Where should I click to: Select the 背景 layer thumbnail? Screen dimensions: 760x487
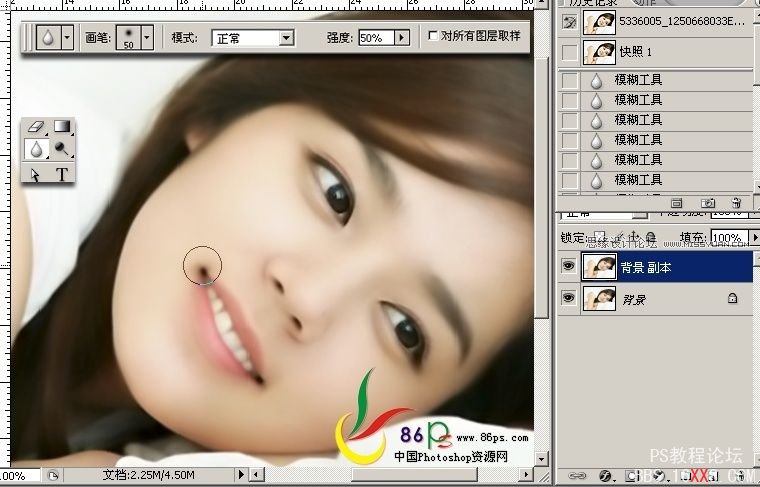pyautogui.click(x=599, y=297)
